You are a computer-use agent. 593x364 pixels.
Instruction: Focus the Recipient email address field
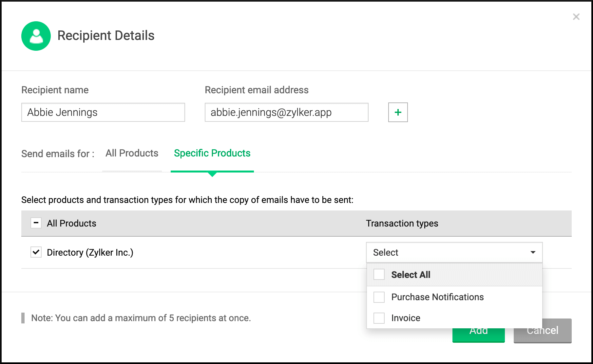click(x=286, y=112)
